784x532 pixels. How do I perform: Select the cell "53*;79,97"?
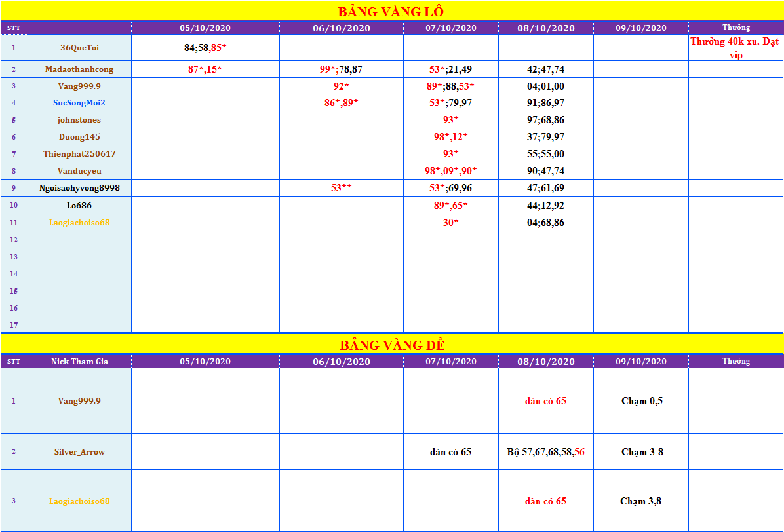(x=451, y=103)
